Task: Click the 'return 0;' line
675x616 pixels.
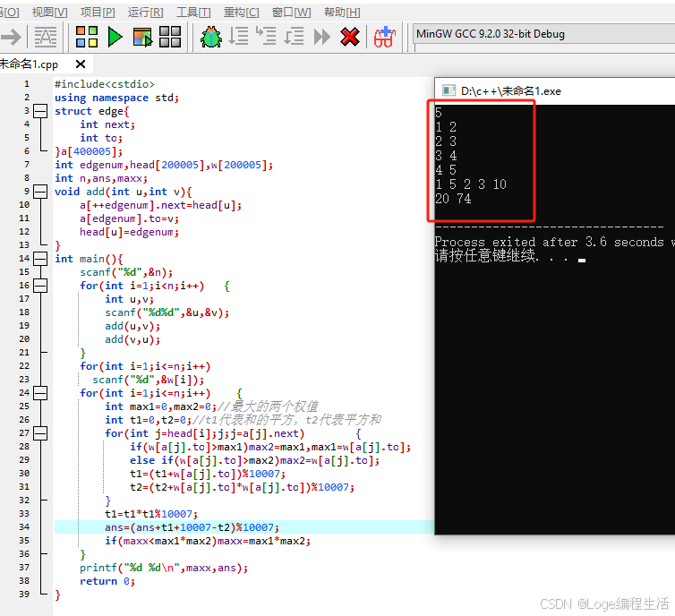Action: tap(107, 581)
